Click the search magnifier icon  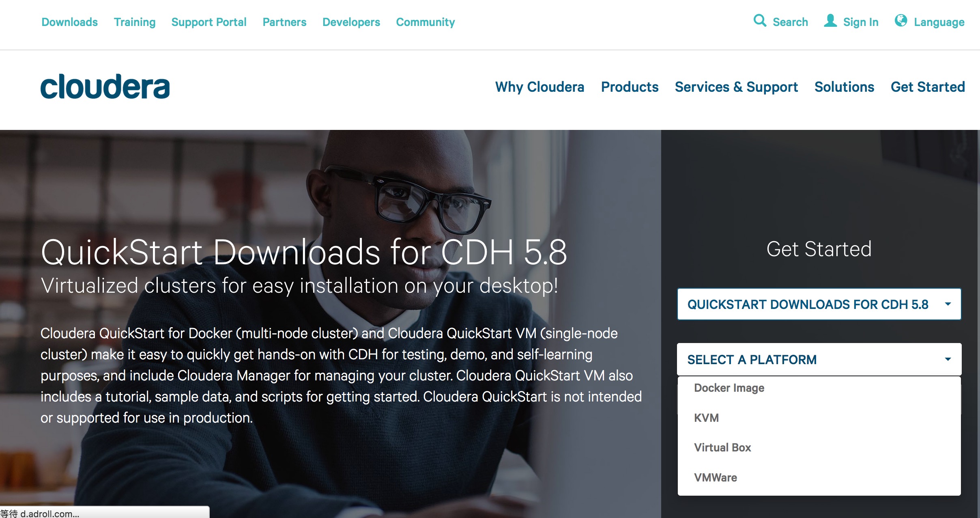pos(759,20)
